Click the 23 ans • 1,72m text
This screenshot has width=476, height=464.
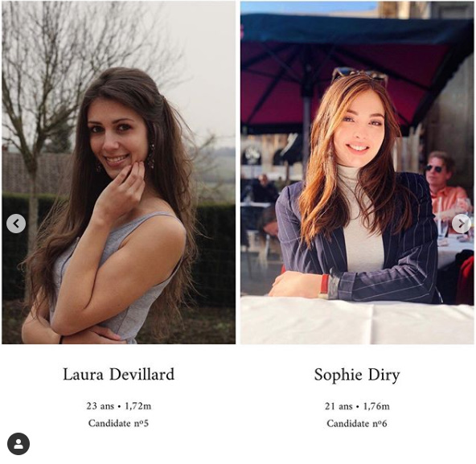tap(119, 406)
